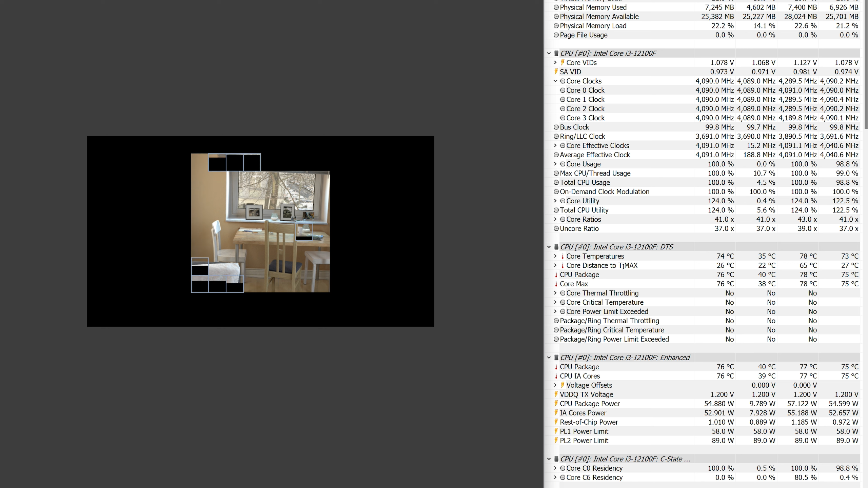The width and height of the screenshot is (868, 488).
Task: Select the Total CPU Usage label
Action: tap(585, 182)
